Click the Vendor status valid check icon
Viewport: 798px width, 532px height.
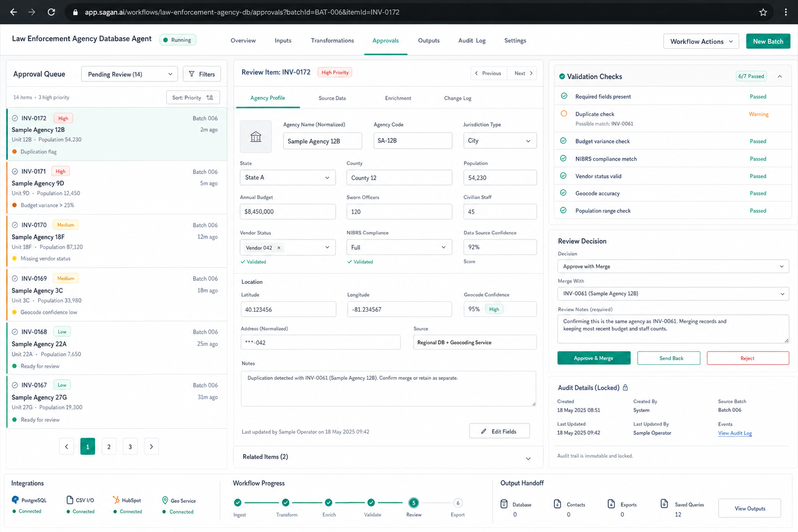564,176
